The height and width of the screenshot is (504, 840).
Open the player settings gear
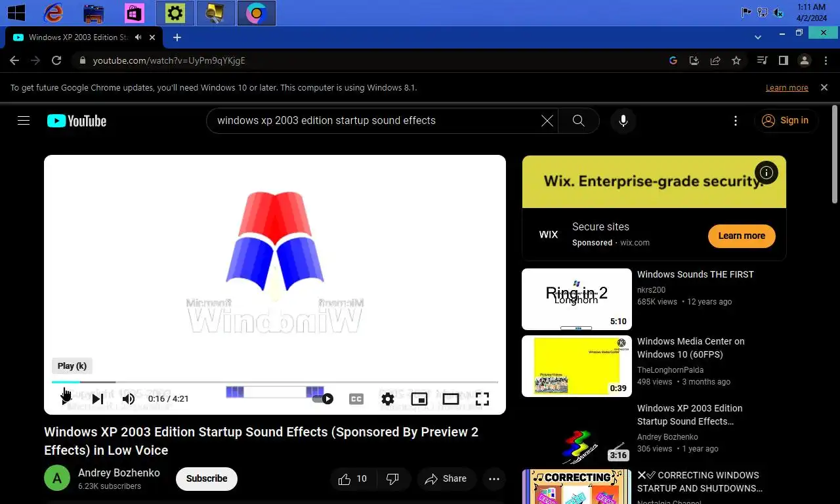coord(388,398)
